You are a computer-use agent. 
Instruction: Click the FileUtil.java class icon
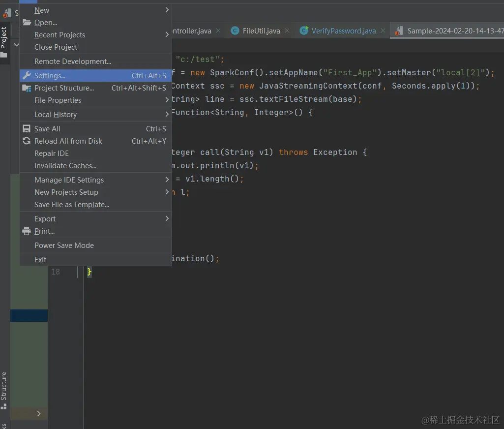tap(235, 31)
